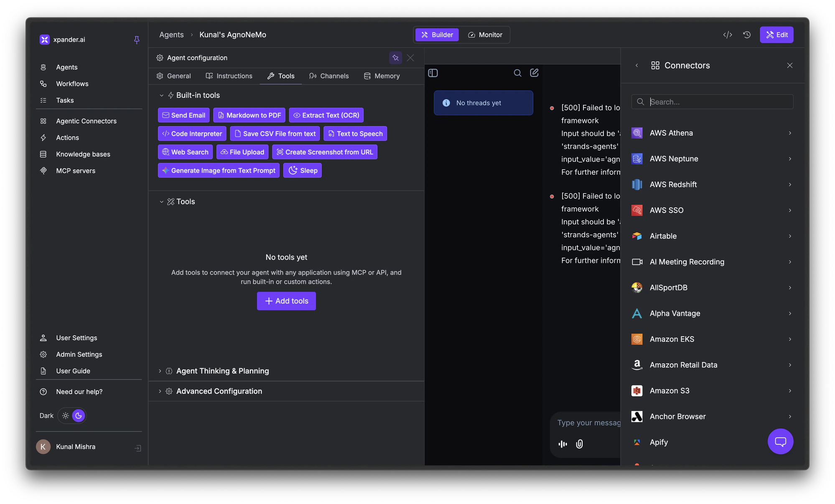Switch to light theme with the sun toggle
This screenshot has width=835, height=504.
click(x=66, y=415)
